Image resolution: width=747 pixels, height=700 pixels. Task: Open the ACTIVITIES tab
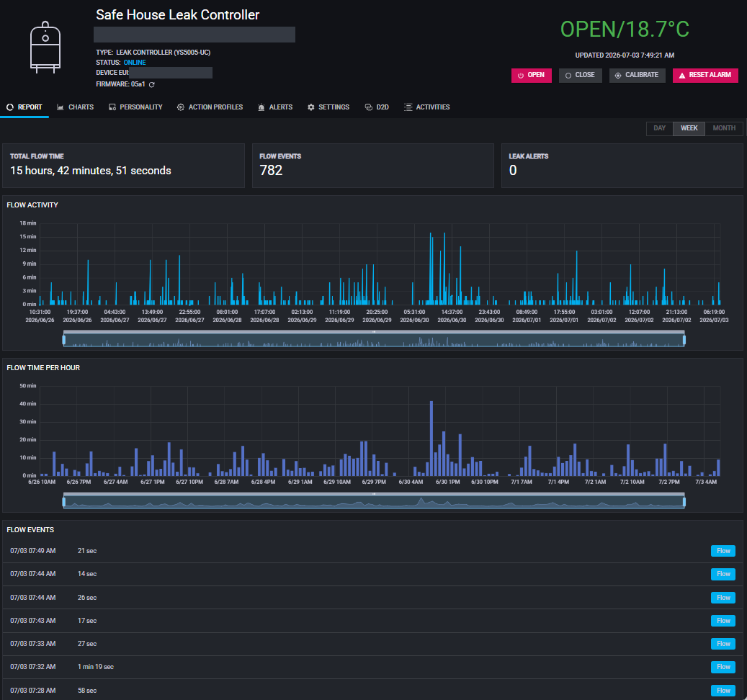point(427,107)
